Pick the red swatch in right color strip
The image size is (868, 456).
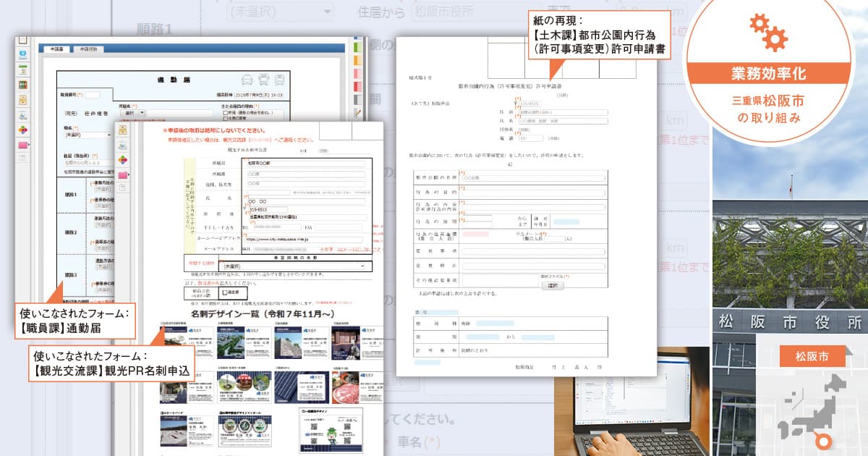357,85
